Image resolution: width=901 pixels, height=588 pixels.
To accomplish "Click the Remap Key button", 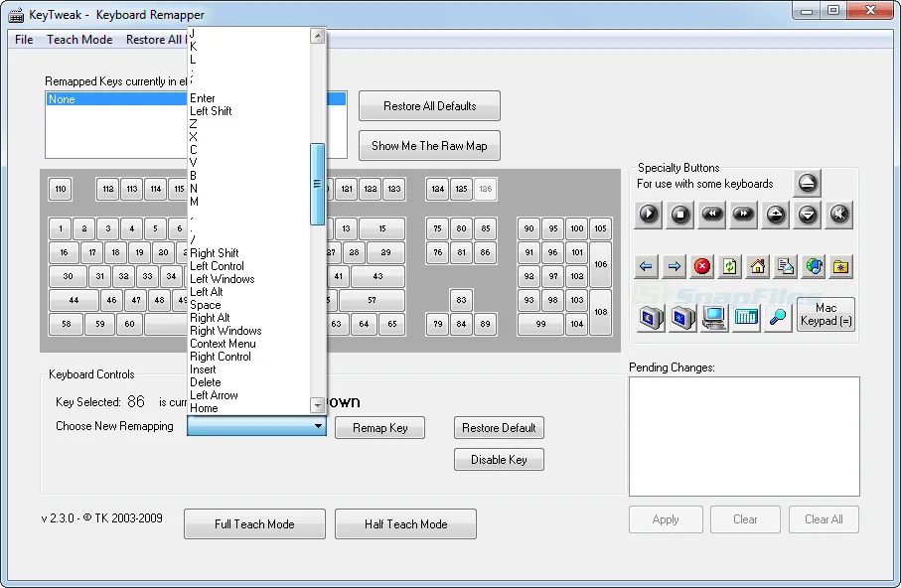I will [379, 428].
